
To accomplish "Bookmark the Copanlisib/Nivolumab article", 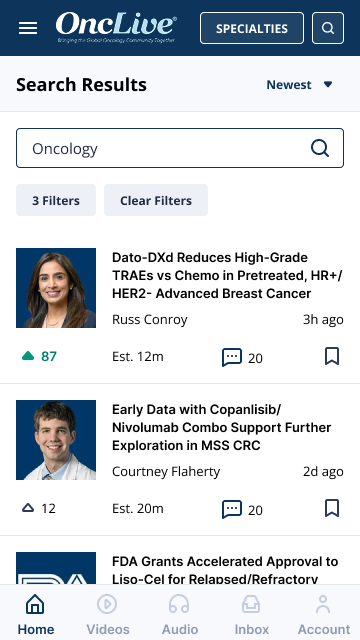I will pyautogui.click(x=332, y=508).
